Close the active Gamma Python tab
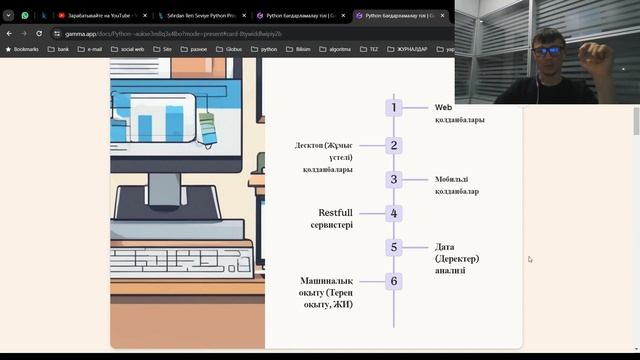Image resolution: width=640 pixels, height=360 pixels. click(442, 16)
